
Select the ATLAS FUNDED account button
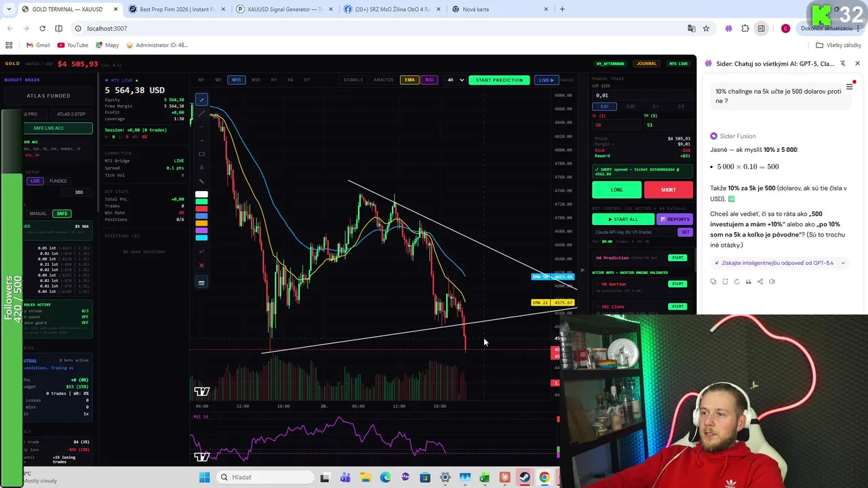[48, 96]
